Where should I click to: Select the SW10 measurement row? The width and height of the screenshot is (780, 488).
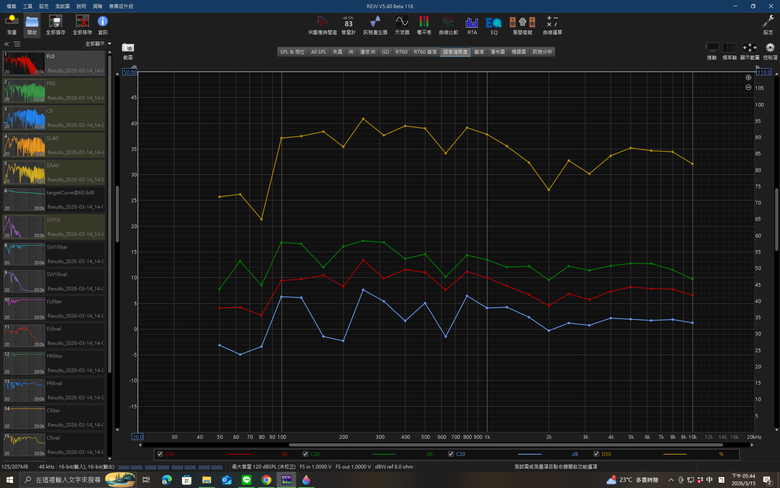point(54,227)
